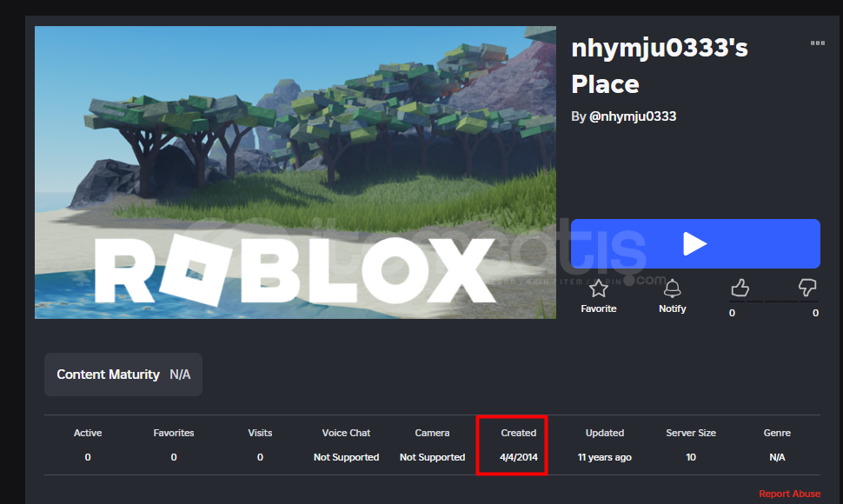Click the Updated column header
843x504 pixels.
coord(604,433)
